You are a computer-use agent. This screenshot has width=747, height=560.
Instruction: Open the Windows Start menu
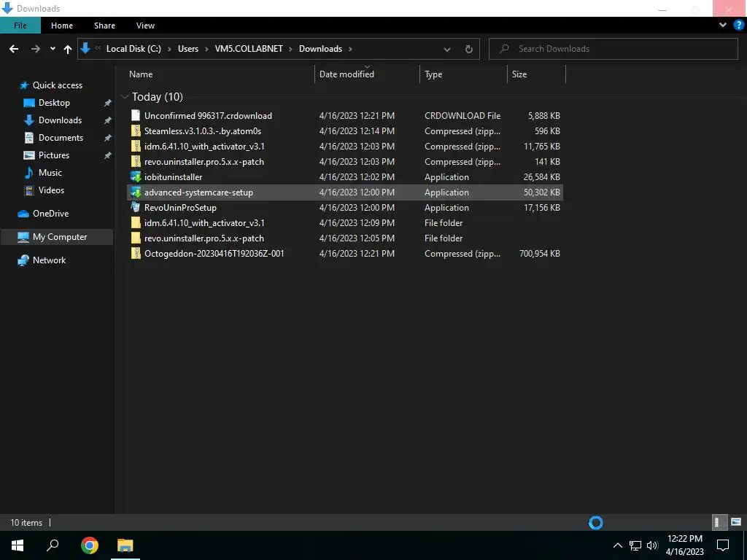18,545
